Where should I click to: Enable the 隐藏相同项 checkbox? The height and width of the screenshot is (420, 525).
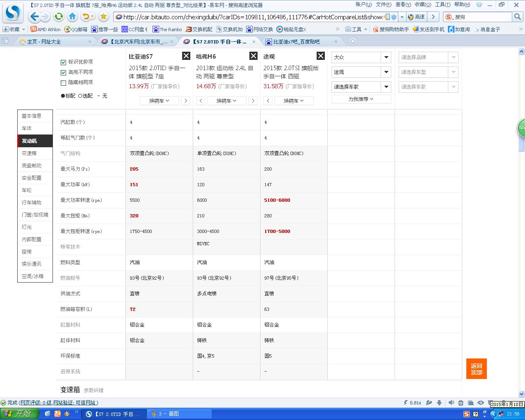point(63,83)
